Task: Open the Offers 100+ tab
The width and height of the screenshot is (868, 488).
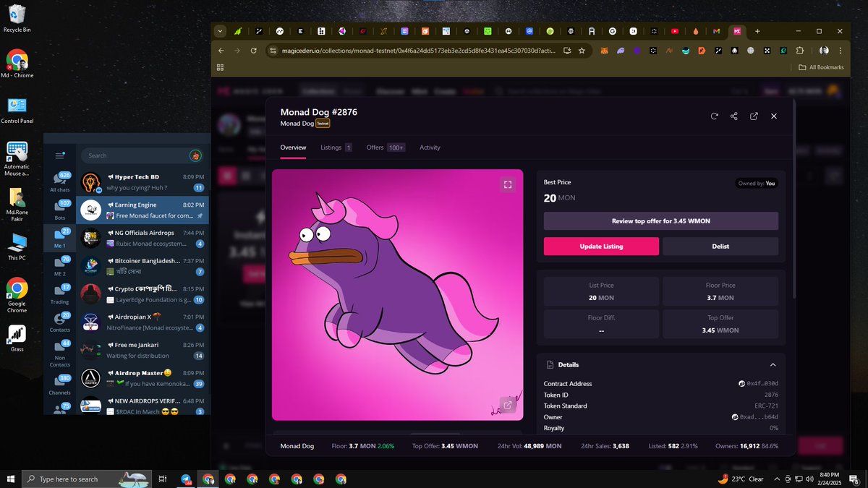Action: [x=386, y=147]
